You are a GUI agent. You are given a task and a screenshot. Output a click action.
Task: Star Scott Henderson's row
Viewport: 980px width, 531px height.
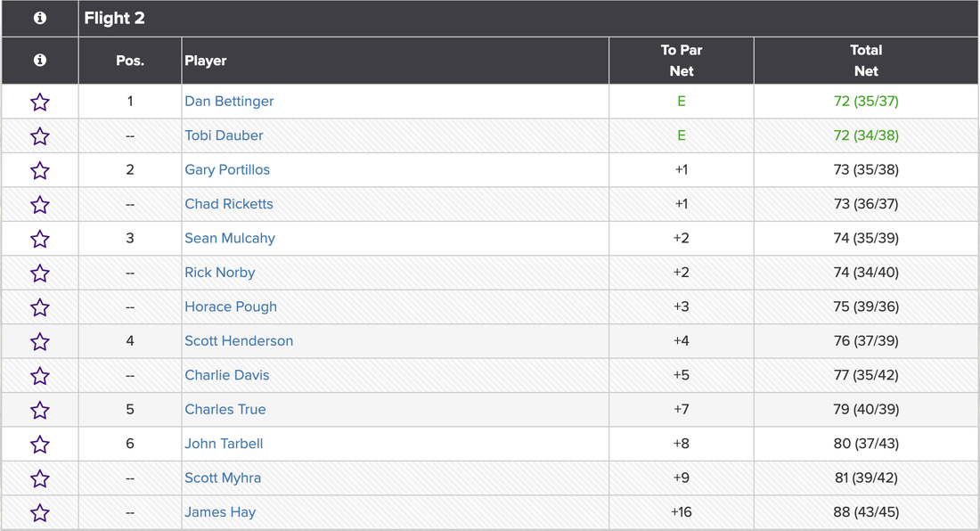point(40,341)
